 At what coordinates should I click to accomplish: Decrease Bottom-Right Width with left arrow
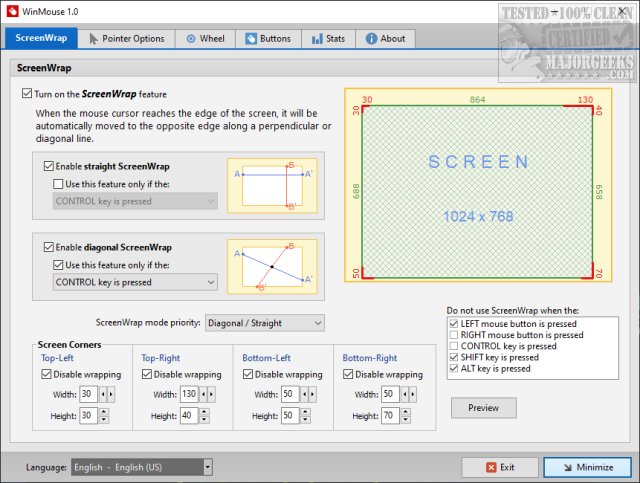405,394
